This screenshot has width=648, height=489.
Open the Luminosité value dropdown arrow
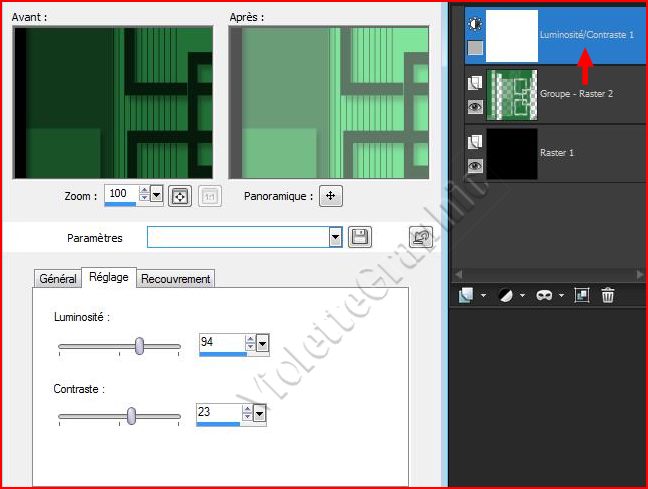click(262, 344)
